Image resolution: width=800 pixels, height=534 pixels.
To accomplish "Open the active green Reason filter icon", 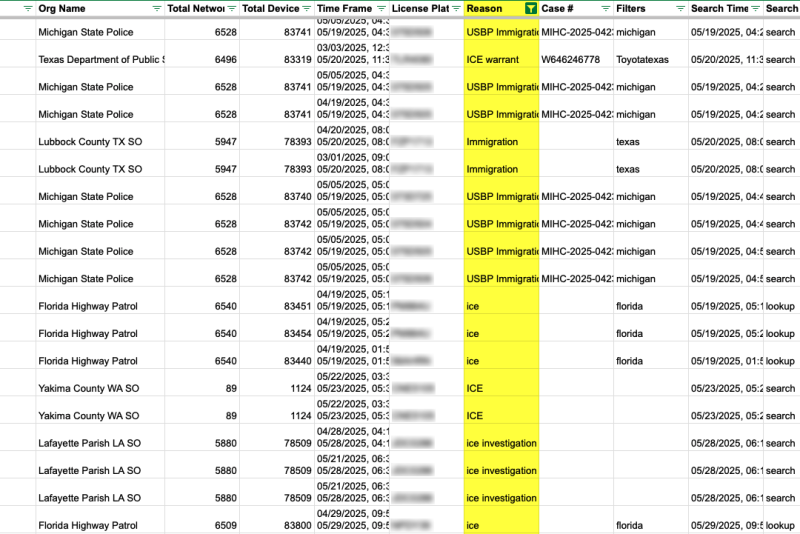I will click(531, 9).
